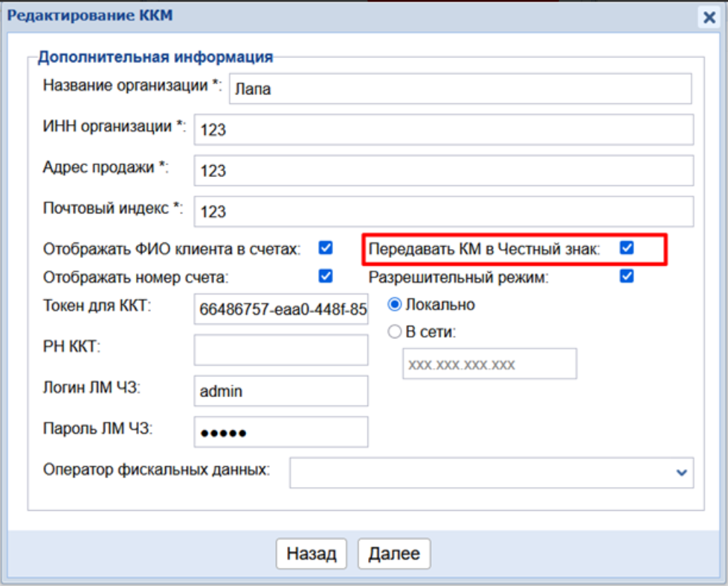Click into the Почтовый индекс field
Viewport: 728px width, 586px height.
pos(443,212)
